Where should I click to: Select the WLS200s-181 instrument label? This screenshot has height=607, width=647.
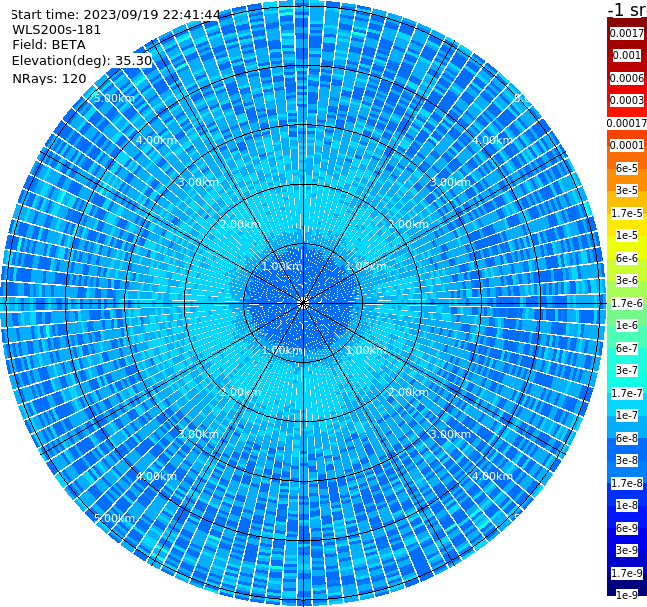point(57,30)
